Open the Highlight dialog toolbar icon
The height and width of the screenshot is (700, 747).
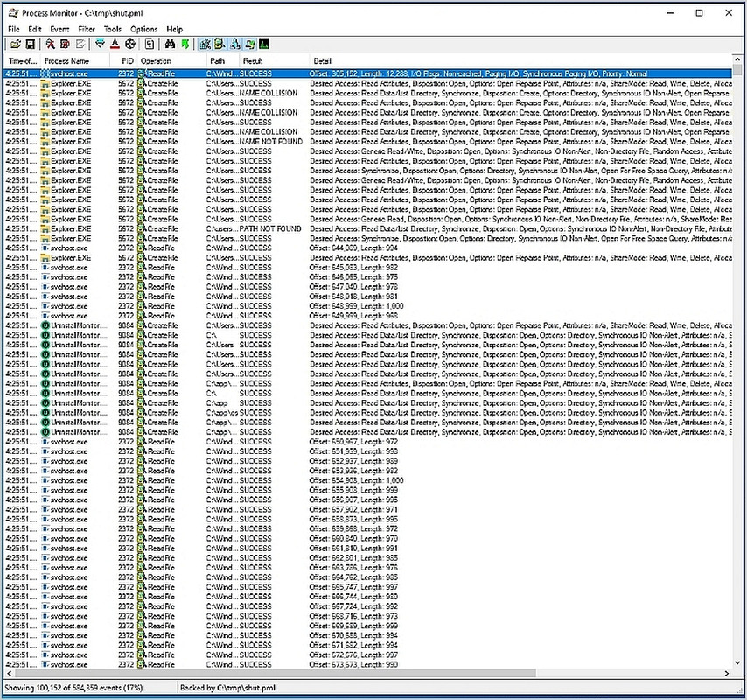pos(115,45)
